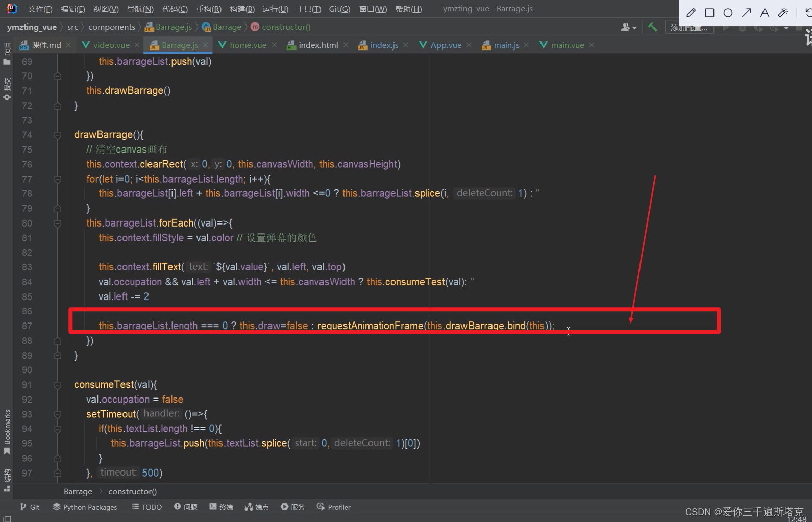Screen dimensions: 812x522
Task: Open the Python Packages tool window
Action: [x=85, y=507]
